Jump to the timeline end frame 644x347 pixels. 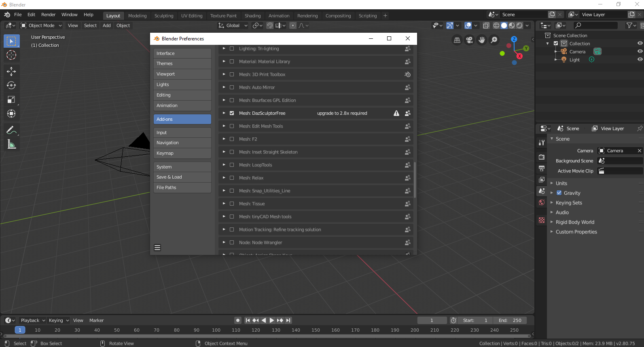coord(288,320)
